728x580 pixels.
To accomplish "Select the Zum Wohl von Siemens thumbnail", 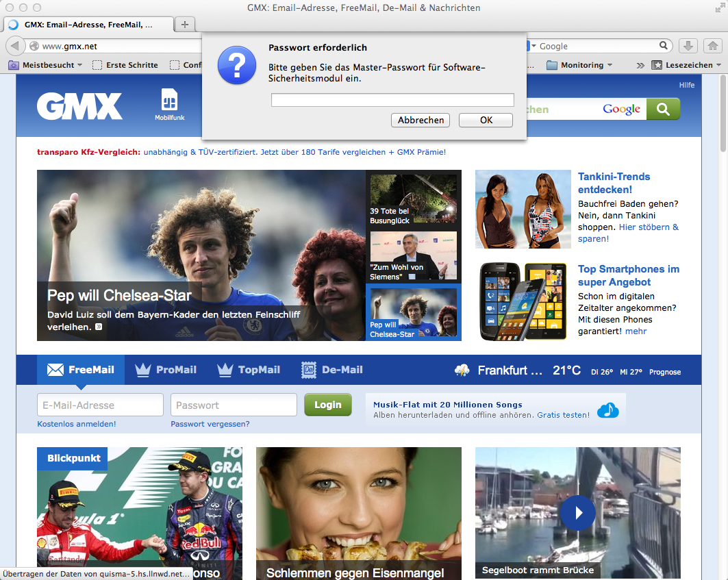I will coord(413,256).
